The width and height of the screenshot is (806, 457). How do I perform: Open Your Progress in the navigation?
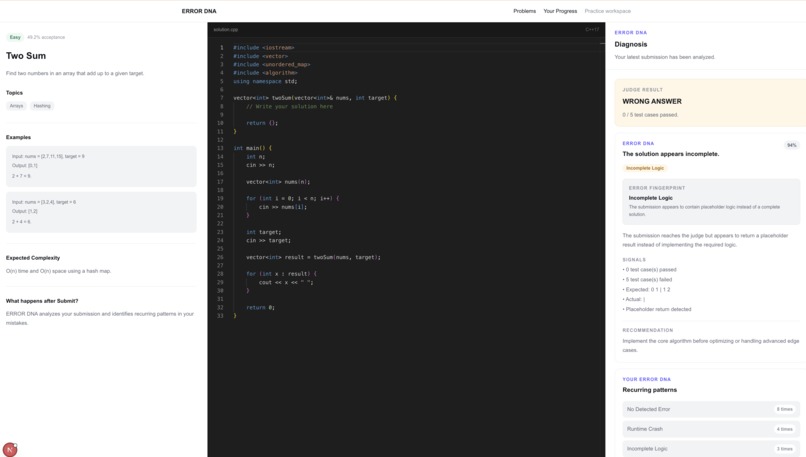click(560, 11)
